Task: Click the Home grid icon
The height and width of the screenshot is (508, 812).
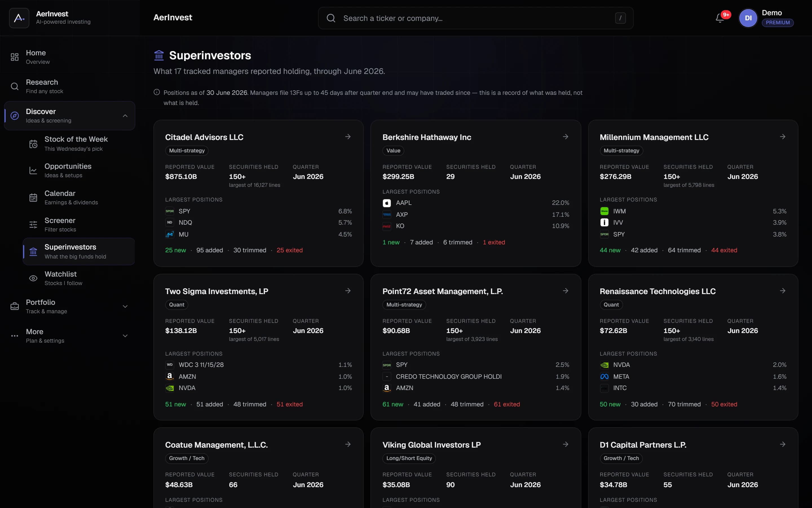Action: [x=14, y=57]
